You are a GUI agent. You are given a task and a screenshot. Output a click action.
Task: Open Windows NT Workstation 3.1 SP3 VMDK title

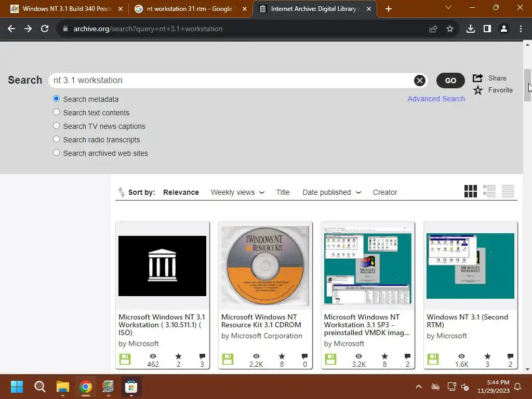pos(367,325)
